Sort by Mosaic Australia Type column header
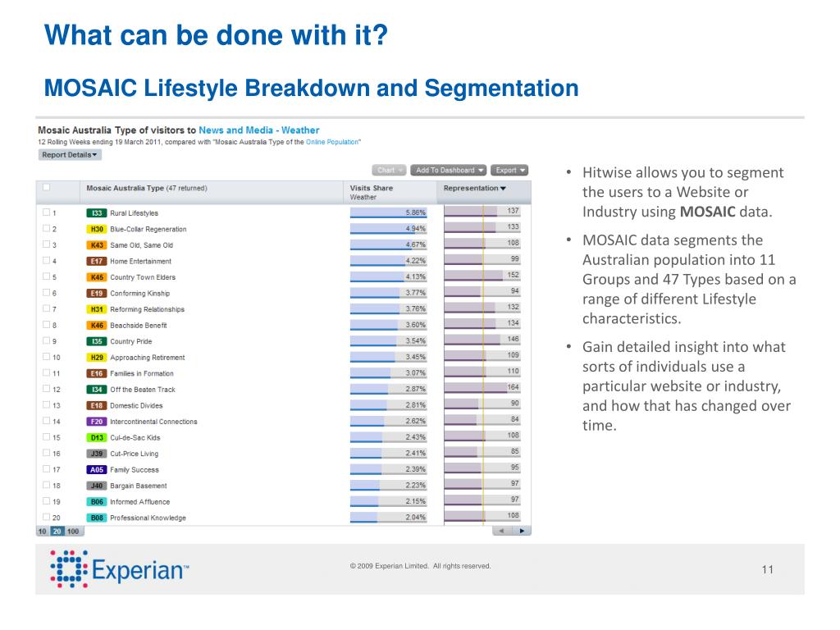Viewport: 840px width, 630px height. click(x=147, y=188)
